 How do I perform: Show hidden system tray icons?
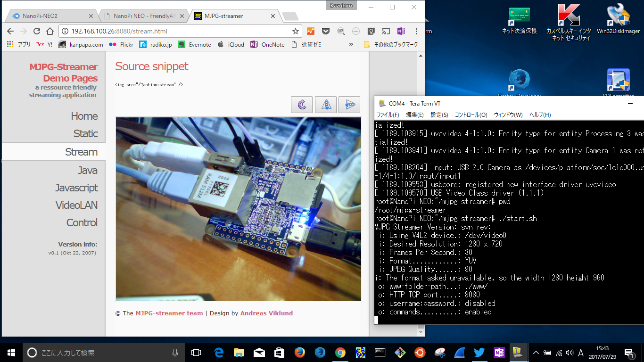(536, 353)
